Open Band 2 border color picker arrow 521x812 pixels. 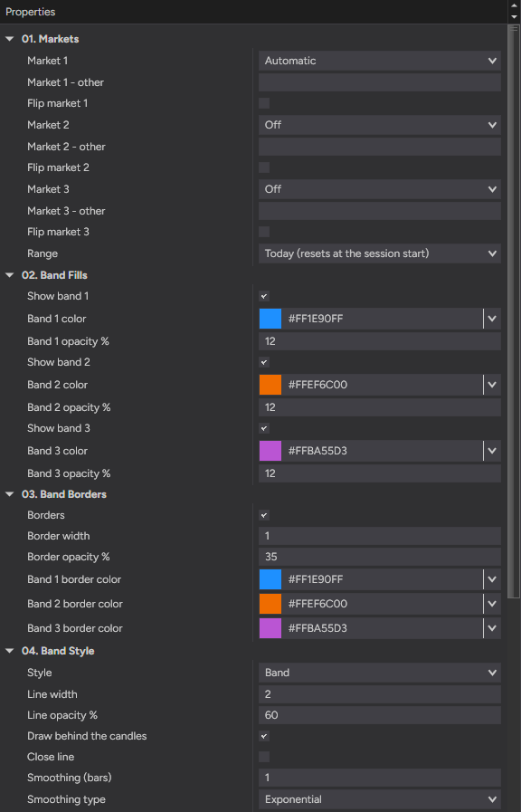tap(492, 603)
